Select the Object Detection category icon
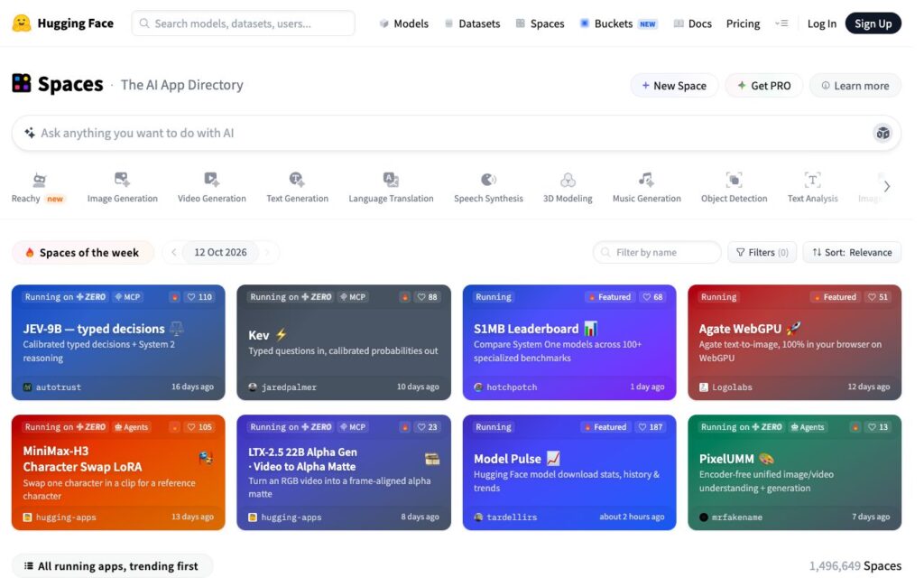The height and width of the screenshot is (578, 924). click(x=734, y=180)
